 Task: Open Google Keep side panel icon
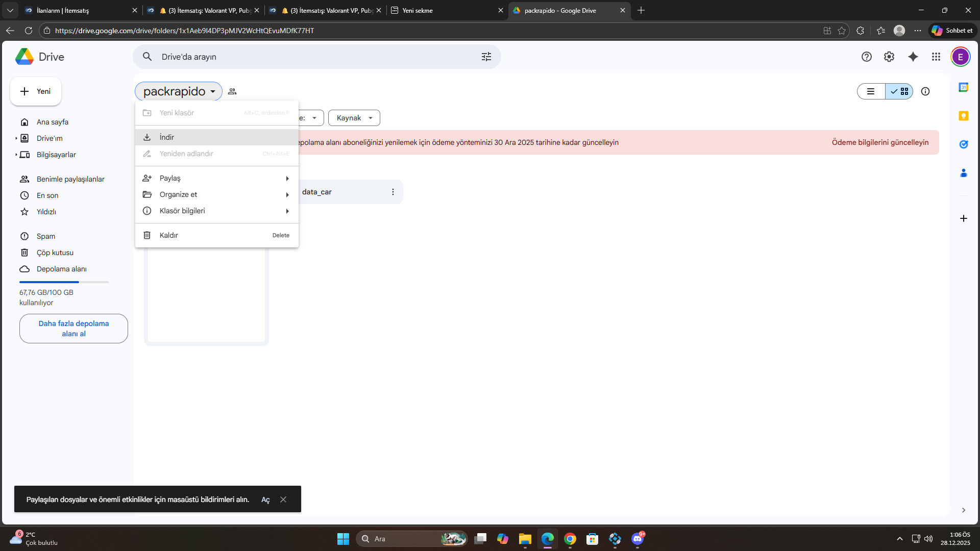coord(964,116)
